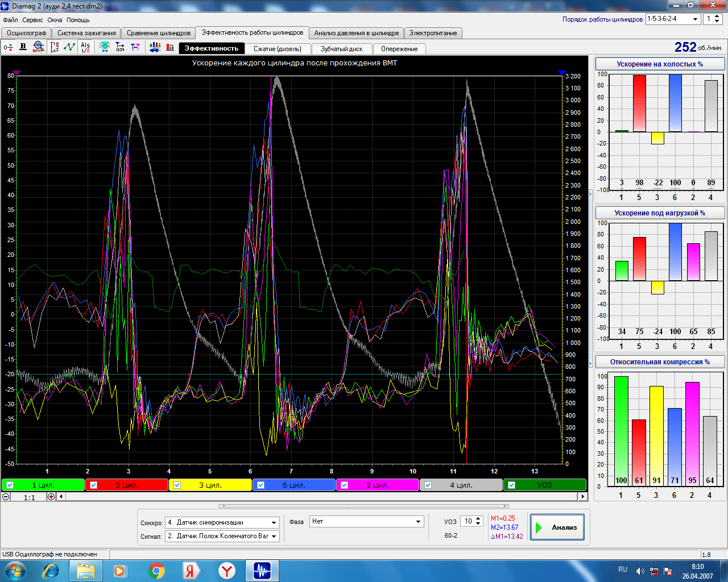The image size is (728, 582).
Task: Increase the УОЗ value with up arrow
Action: [x=478, y=518]
